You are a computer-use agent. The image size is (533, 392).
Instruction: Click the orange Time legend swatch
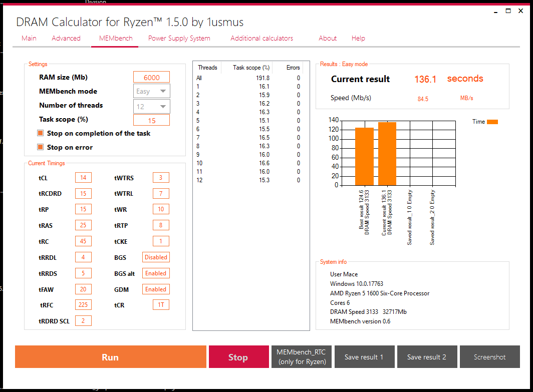click(492, 122)
